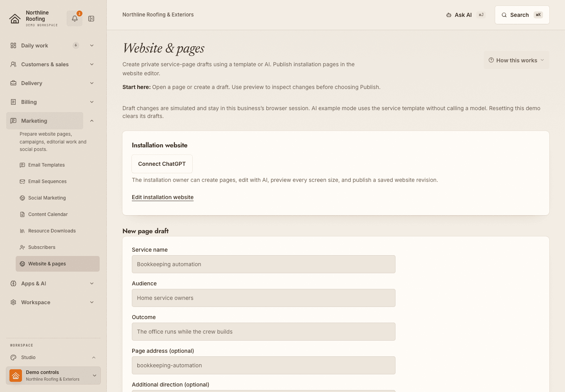The height and width of the screenshot is (392, 565).
Task: Click the Subscribers person icon
Action: [x=22, y=247]
